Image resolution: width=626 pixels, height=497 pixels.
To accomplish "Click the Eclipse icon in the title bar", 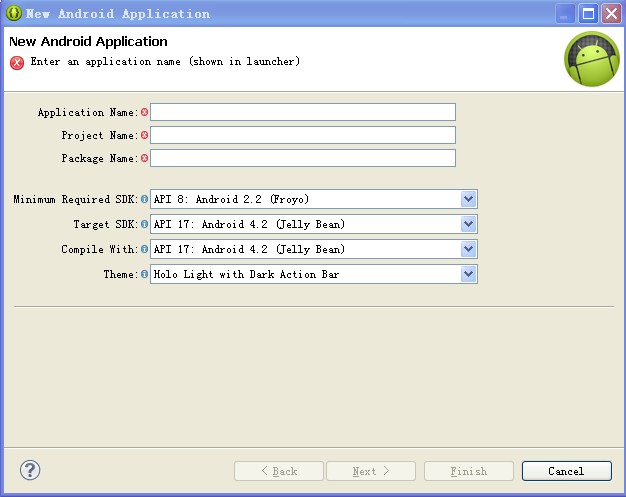I will (x=14, y=14).
